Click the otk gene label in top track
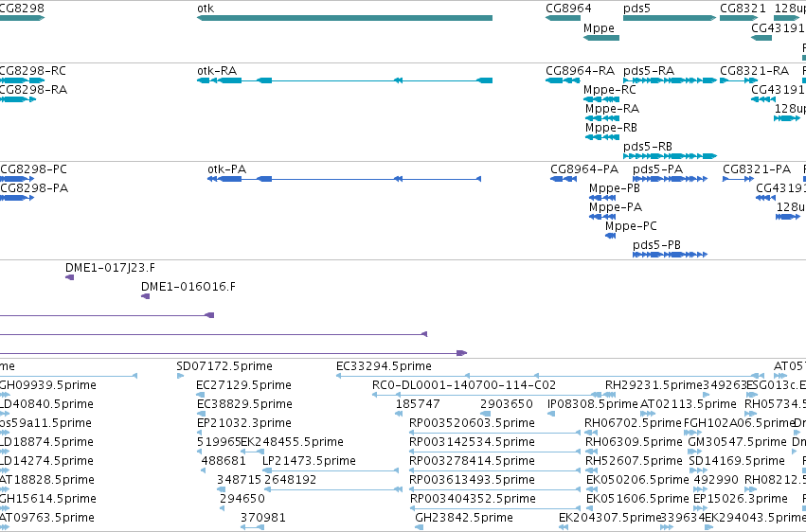806x532 pixels. [x=206, y=9]
